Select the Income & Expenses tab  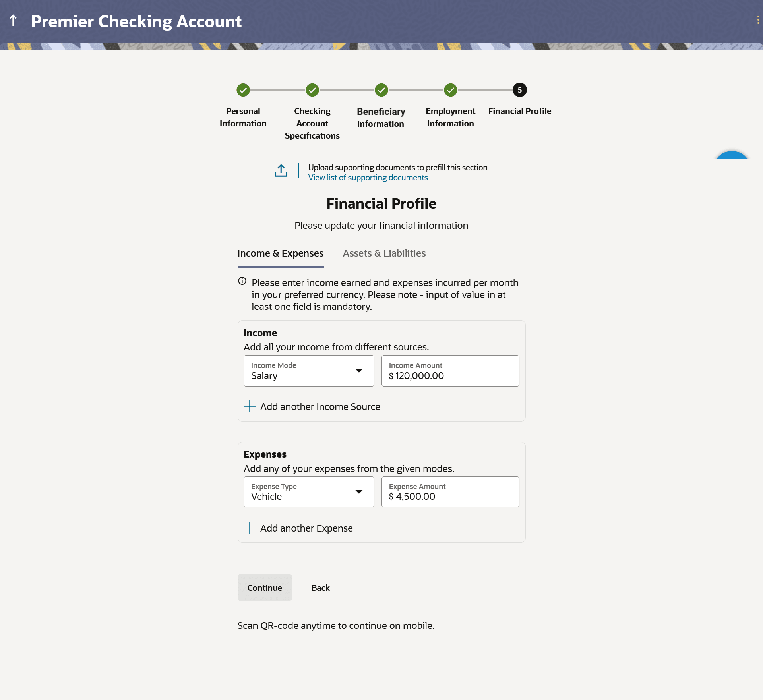pos(280,253)
